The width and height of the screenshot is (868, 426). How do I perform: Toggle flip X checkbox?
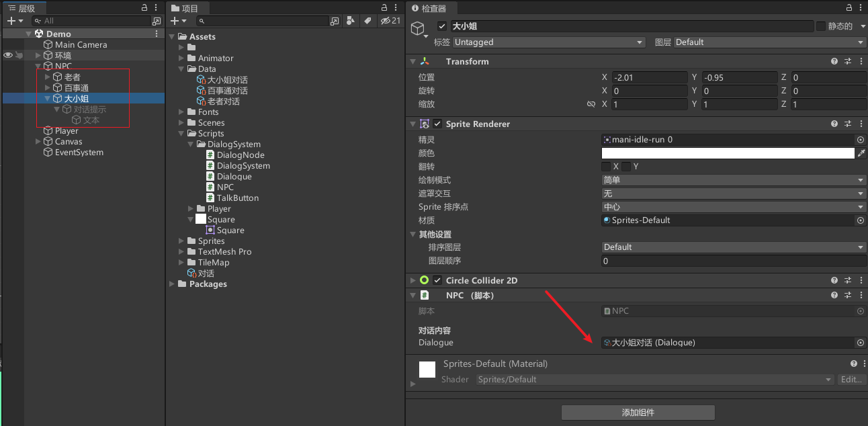tap(606, 167)
